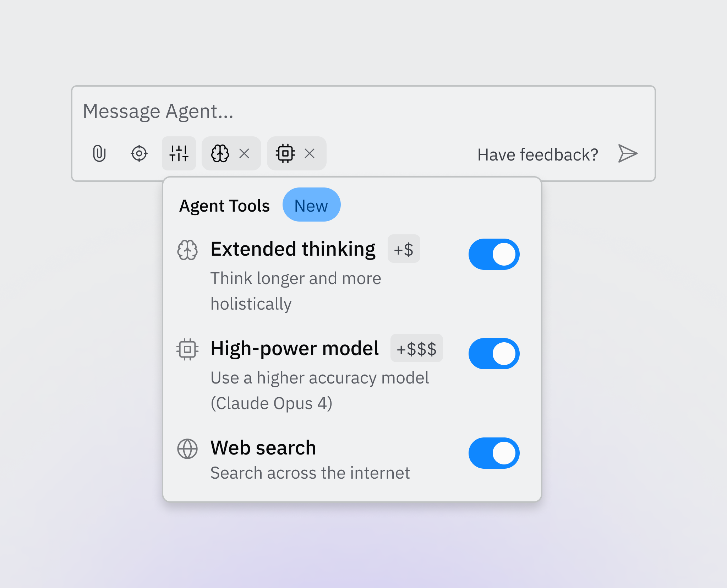Switch off the Web search toggle

(x=494, y=453)
